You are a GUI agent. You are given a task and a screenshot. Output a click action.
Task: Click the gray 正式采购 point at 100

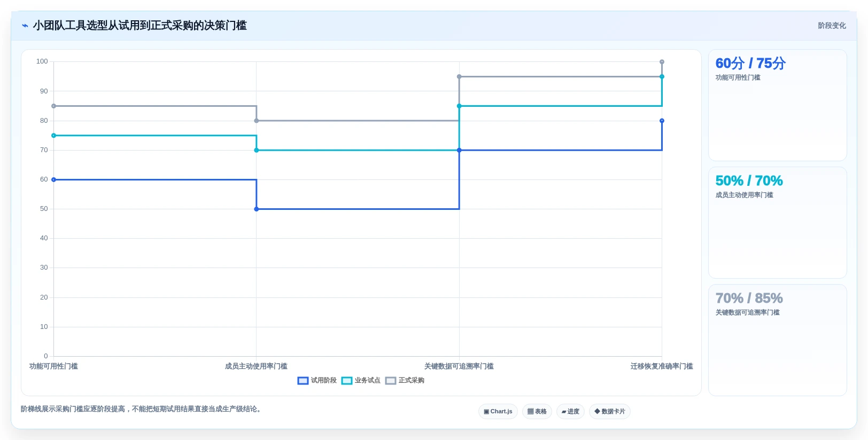(x=662, y=62)
